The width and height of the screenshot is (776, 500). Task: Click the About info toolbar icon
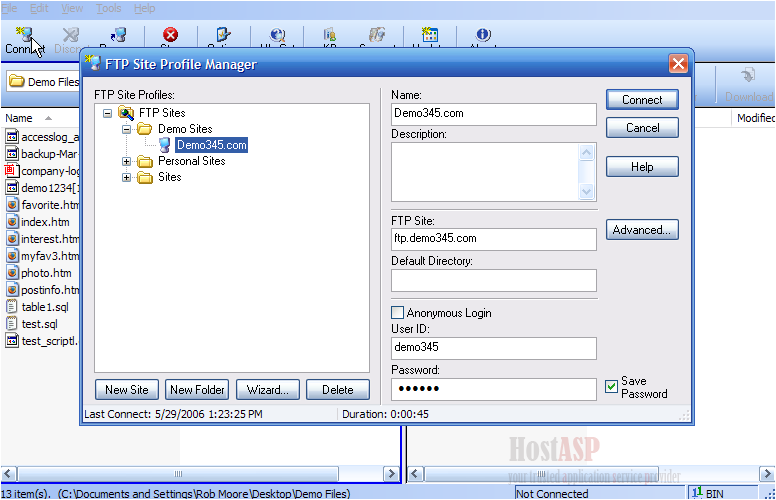tap(483, 34)
